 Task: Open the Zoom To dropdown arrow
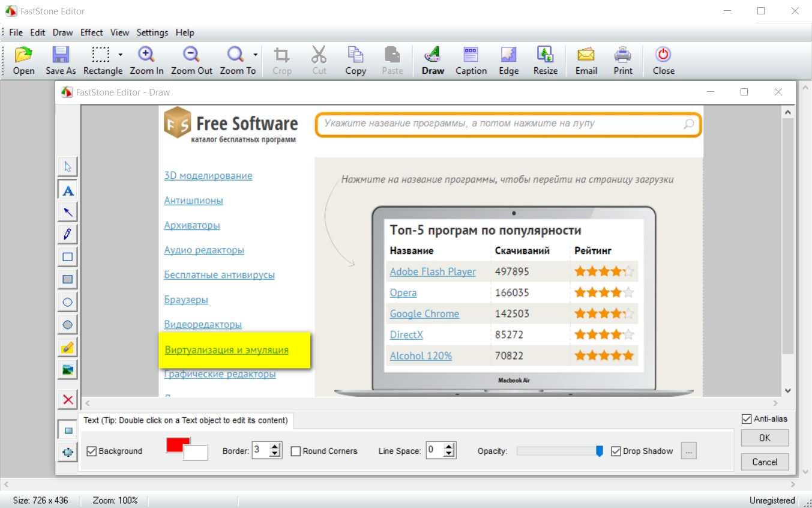pos(255,55)
